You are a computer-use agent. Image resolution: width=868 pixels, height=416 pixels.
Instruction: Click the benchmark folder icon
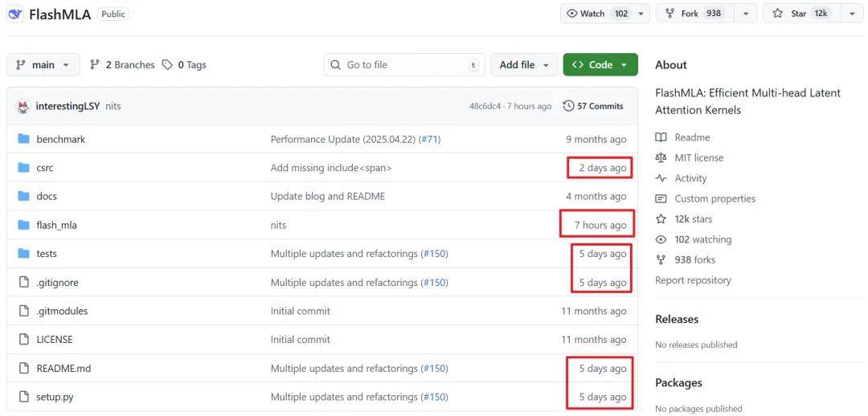point(23,139)
